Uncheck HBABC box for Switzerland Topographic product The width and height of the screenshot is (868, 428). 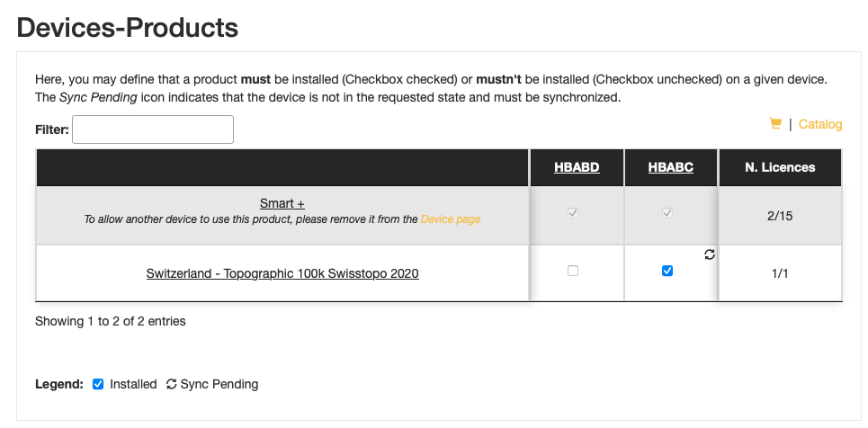pyautogui.click(x=667, y=271)
